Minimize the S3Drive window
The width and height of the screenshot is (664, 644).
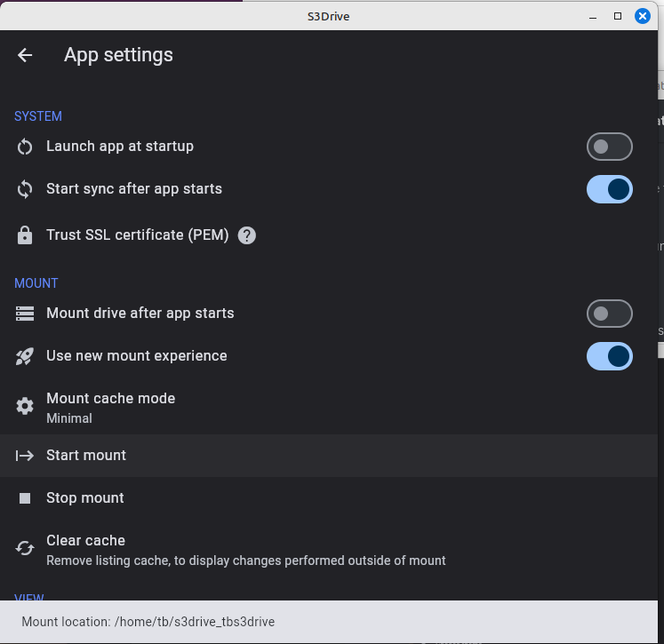pos(593,17)
